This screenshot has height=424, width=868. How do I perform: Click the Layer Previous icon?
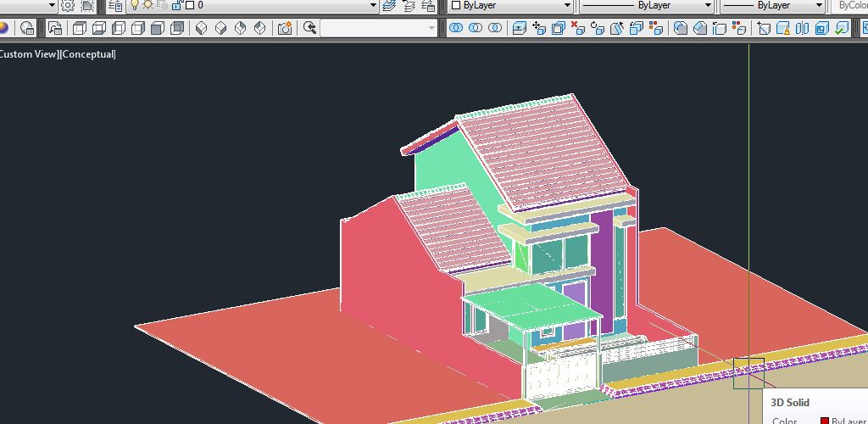pos(409,6)
